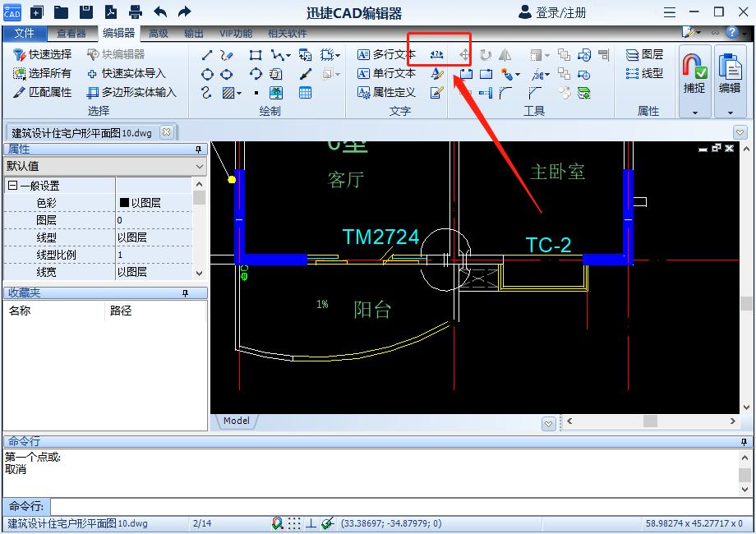The height and width of the screenshot is (534, 756).
Task: Expand the 线型 linetype value dropdown
Action: [156, 240]
